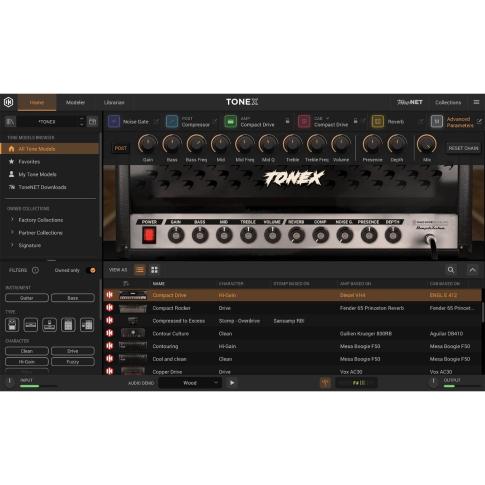
Task: Open the hamburger menu at top right
Action: (x=476, y=102)
